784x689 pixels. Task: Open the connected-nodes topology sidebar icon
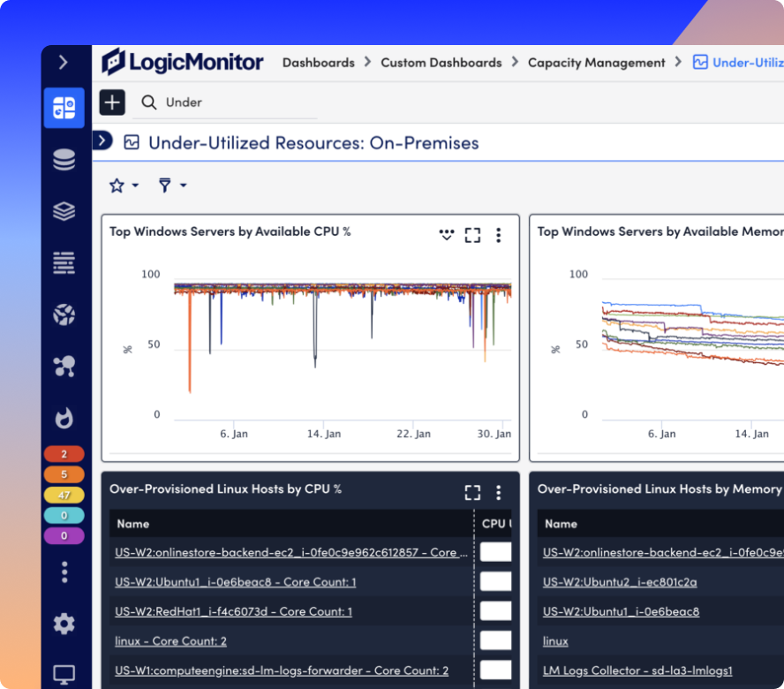(64, 367)
